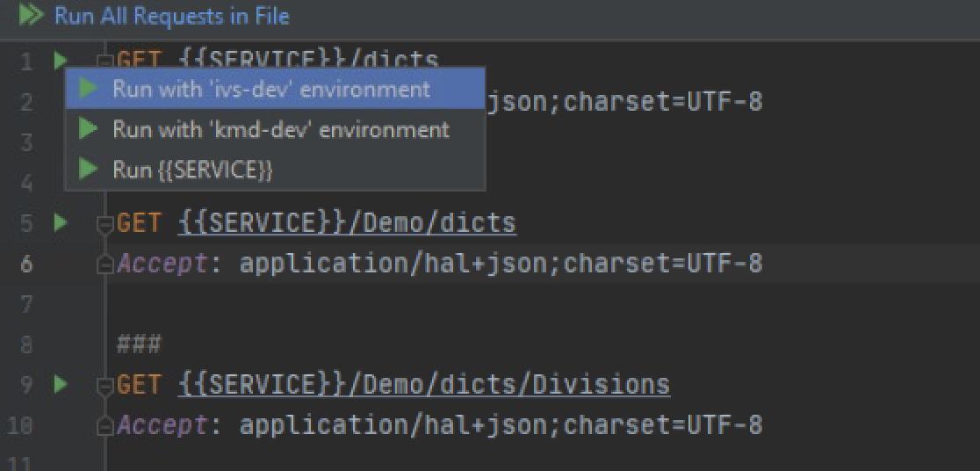Click the play icon beside the ivs-dev entry

click(88, 89)
